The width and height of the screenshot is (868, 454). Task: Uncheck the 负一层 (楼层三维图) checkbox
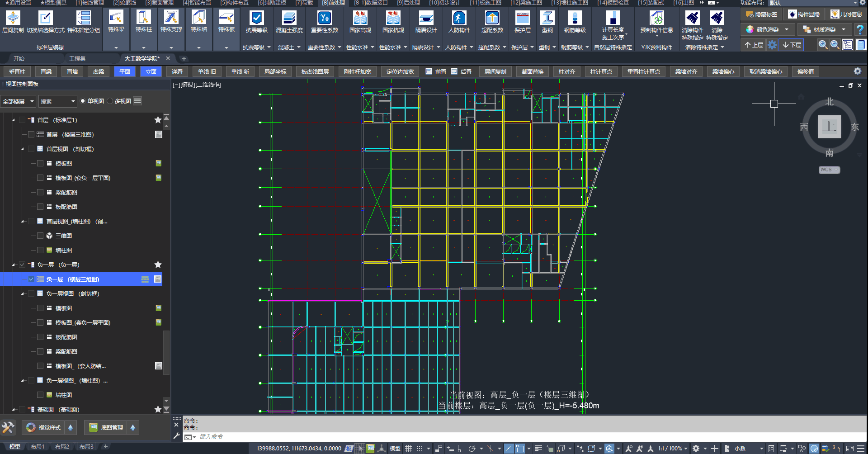(31, 279)
